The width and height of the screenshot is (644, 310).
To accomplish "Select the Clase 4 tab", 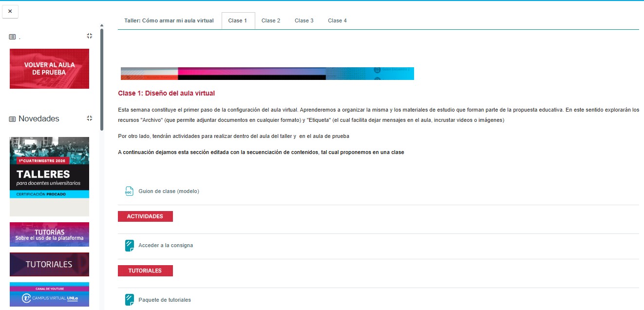I will coord(337,21).
